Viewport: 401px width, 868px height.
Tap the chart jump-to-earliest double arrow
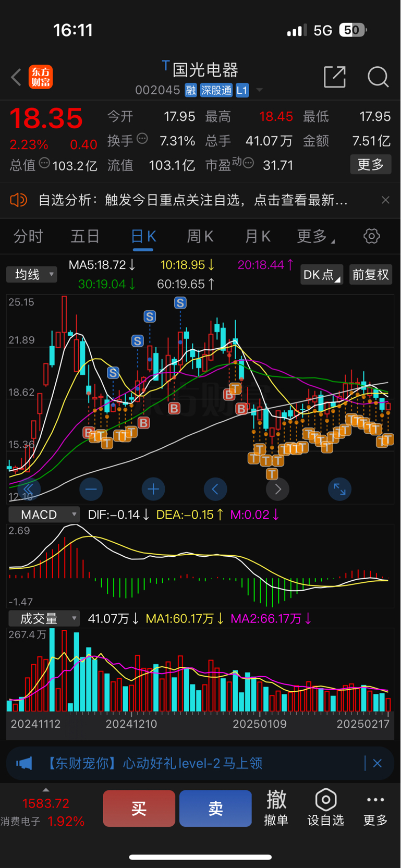(x=29, y=489)
